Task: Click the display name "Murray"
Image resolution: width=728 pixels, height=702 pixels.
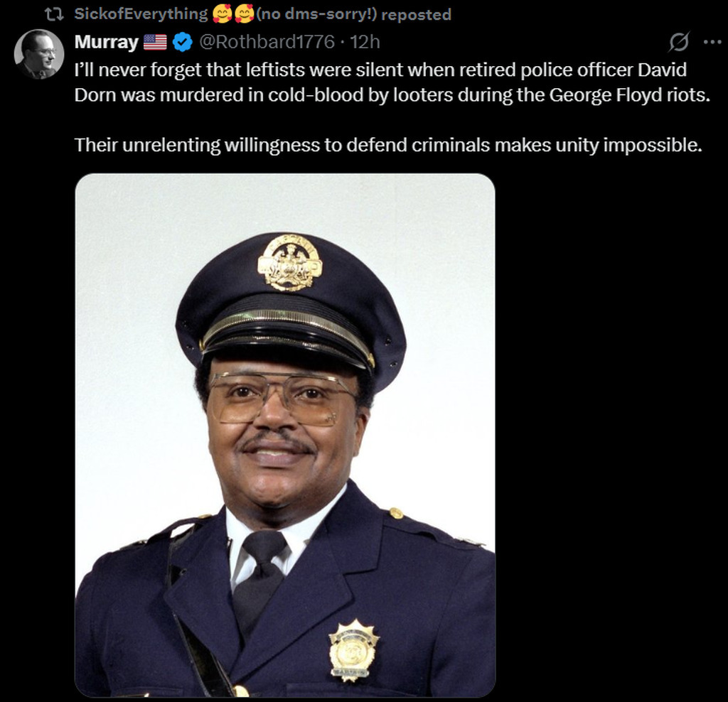Action: (106, 43)
